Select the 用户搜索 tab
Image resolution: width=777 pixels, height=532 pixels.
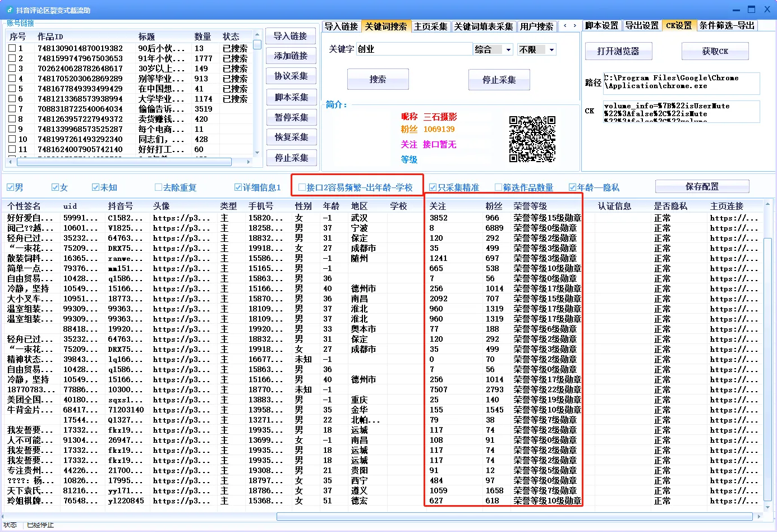point(536,26)
